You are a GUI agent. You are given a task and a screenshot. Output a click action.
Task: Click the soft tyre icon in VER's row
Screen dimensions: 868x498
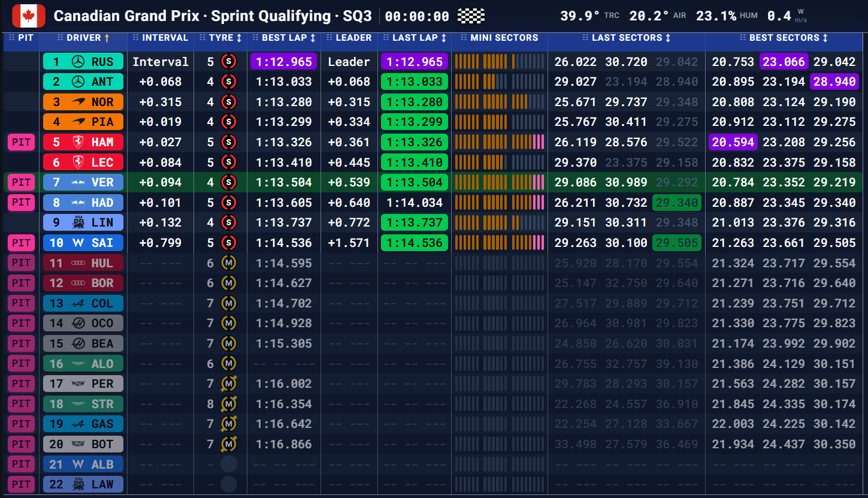click(x=228, y=182)
